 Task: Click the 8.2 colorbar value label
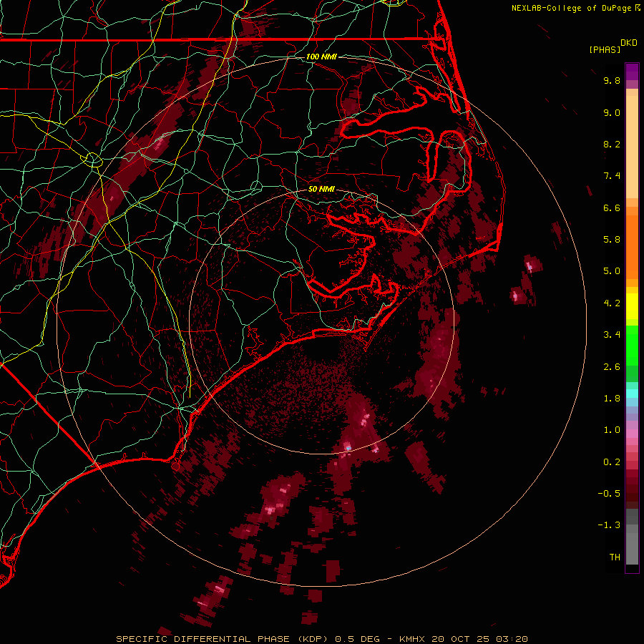pyautogui.click(x=612, y=145)
